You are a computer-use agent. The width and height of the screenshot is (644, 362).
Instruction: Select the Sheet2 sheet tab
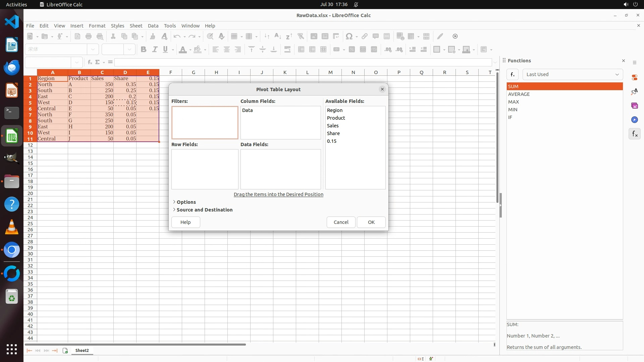coord(82,351)
